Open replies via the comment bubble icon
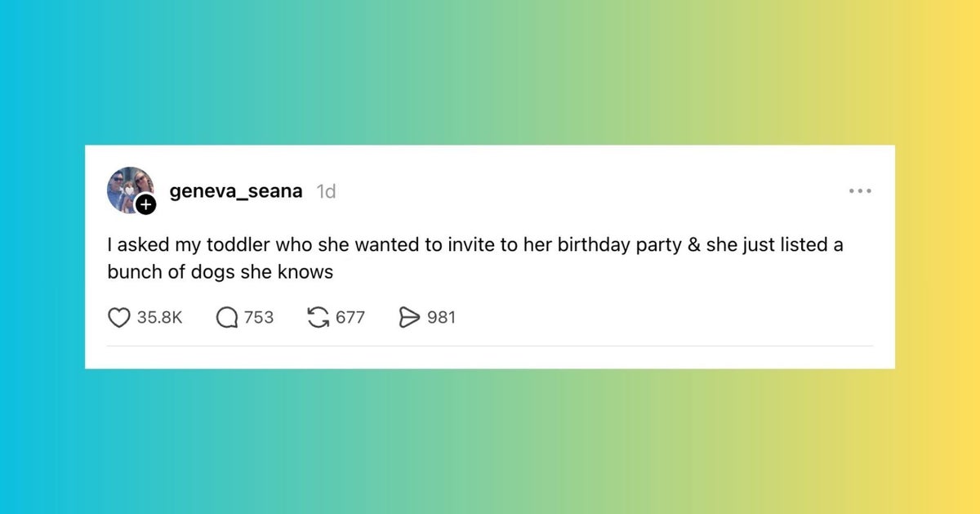The height and width of the screenshot is (514, 980). point(227,317)
